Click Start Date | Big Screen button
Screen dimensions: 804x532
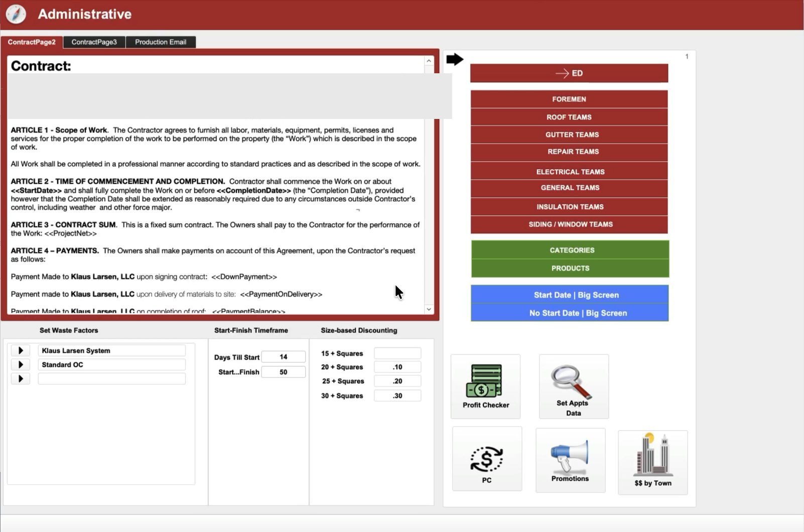pyautogui.click(x=570, y=295)
